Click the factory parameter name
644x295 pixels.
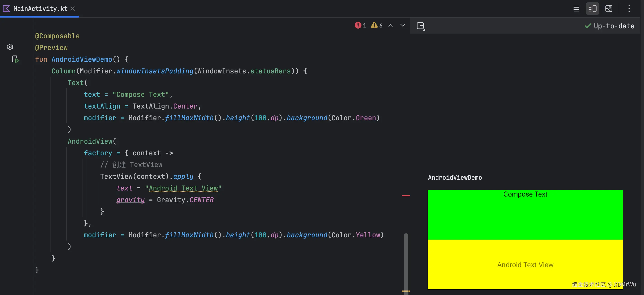[98, 153]
